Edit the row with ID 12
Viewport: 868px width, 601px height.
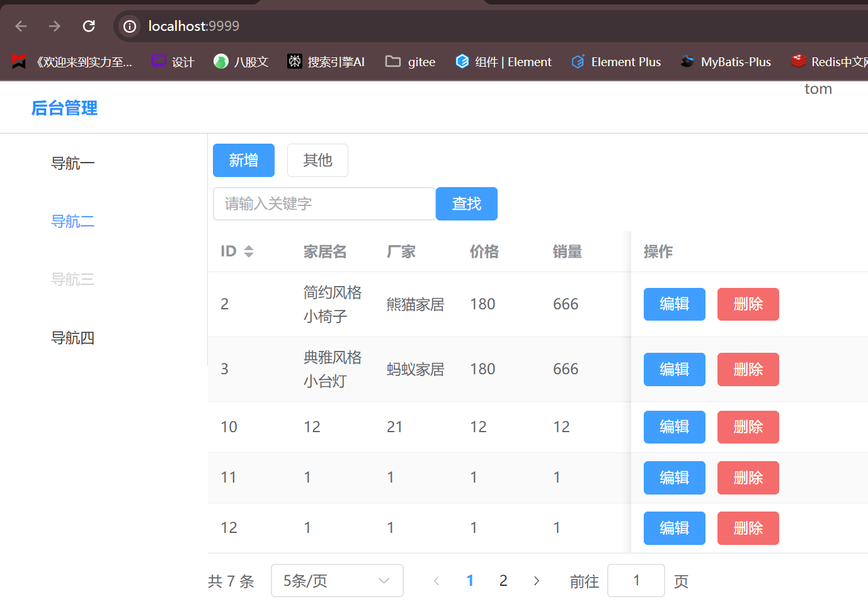tap(675, 528)
